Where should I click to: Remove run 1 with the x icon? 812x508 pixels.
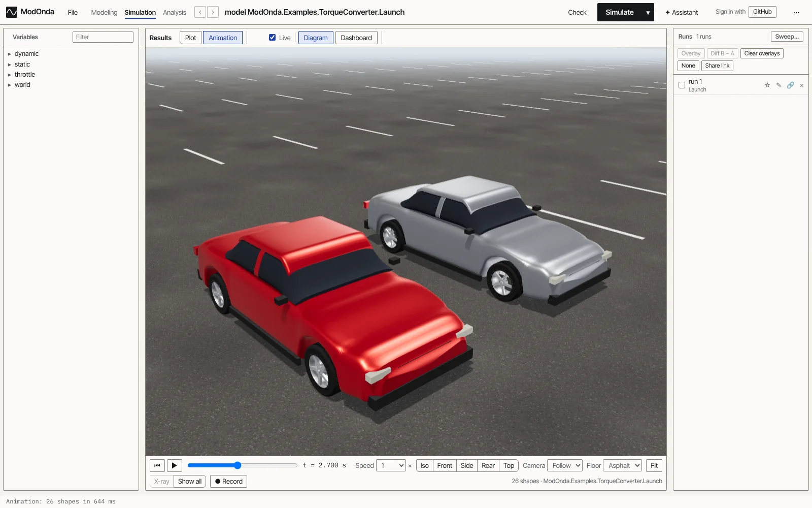(802, 85)
